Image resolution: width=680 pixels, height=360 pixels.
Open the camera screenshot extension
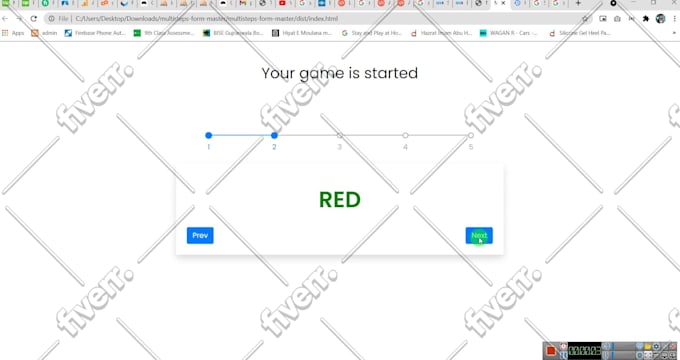pos(617,19)
